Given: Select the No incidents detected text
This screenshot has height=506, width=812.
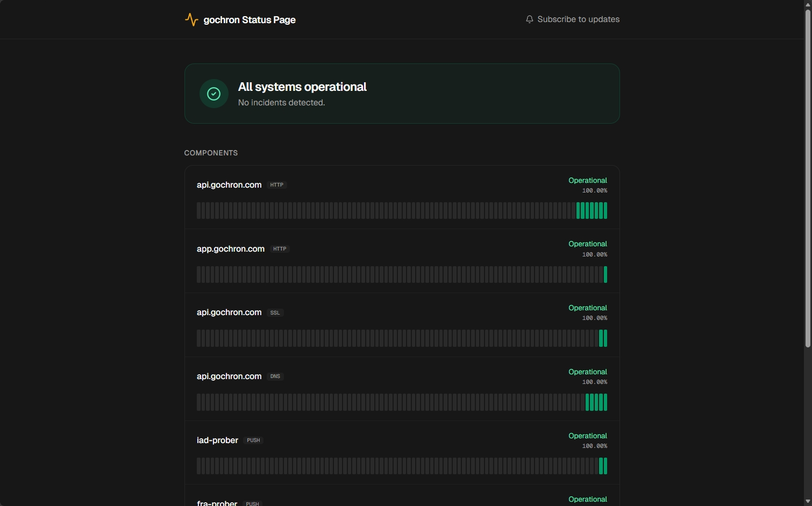Looking at the screenshot, I should tap(281, 103).
